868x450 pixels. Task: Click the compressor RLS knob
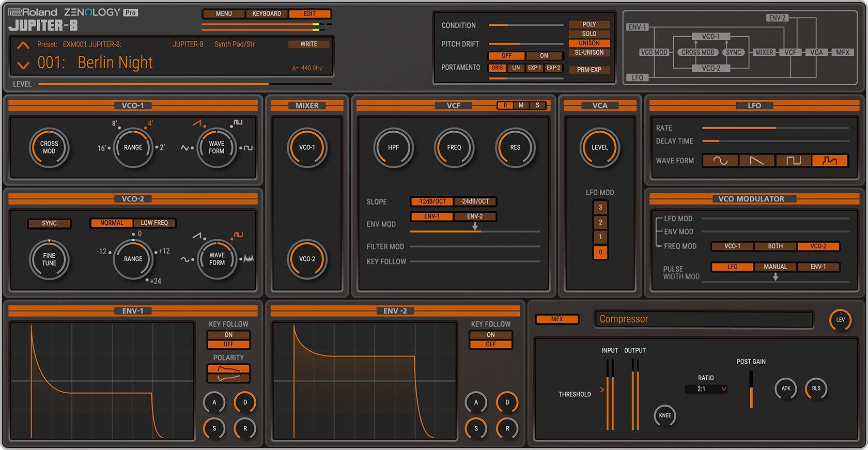pos(816,389)
